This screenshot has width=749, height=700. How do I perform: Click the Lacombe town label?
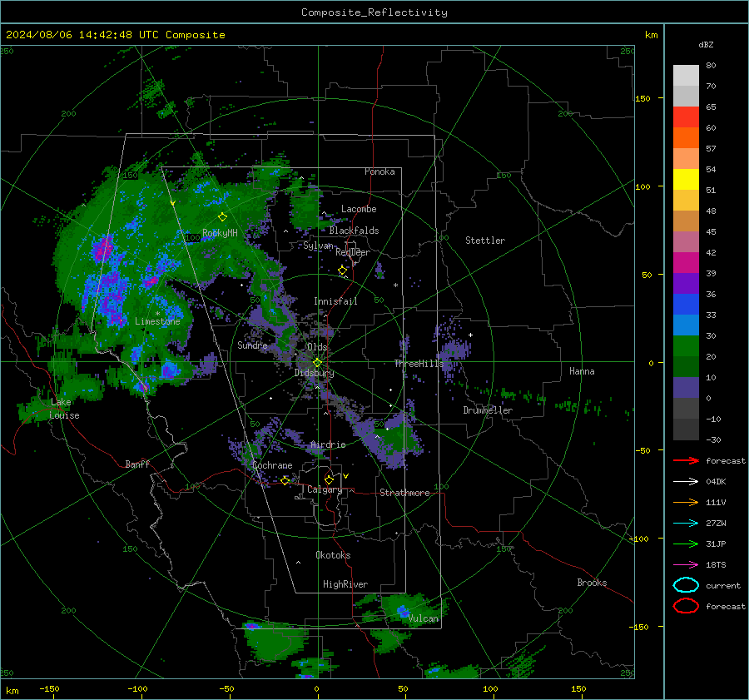[x=359, y=209]
